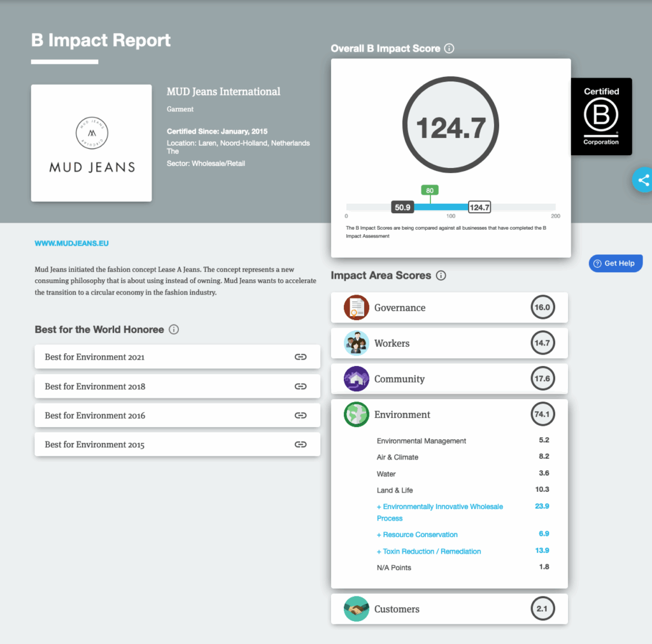The width and height of the screenshot is (652, 644).
Task: Click the B Impact Report heading
Action: [101, 40]
